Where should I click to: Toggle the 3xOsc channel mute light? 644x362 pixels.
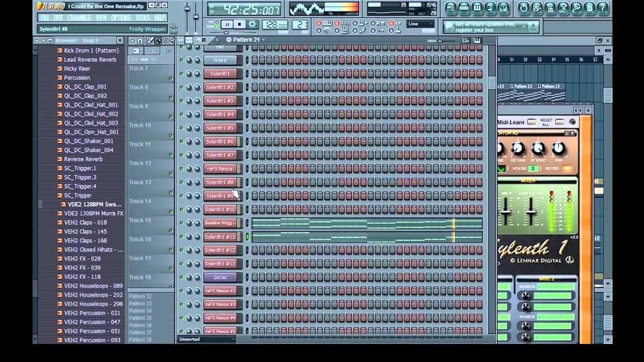click(x=181, y=277)
